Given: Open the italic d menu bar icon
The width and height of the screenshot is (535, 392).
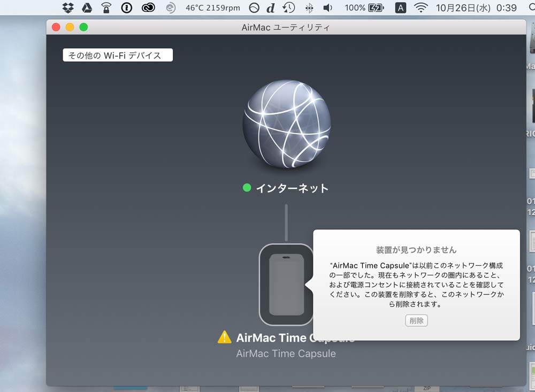Looking at the screenshot, I should point(271,7).
